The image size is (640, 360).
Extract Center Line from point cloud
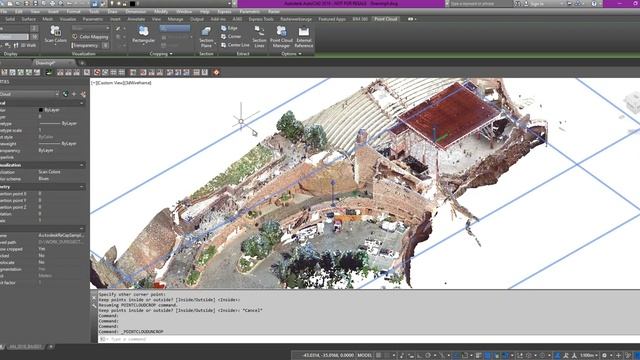(x=235, y=45)
